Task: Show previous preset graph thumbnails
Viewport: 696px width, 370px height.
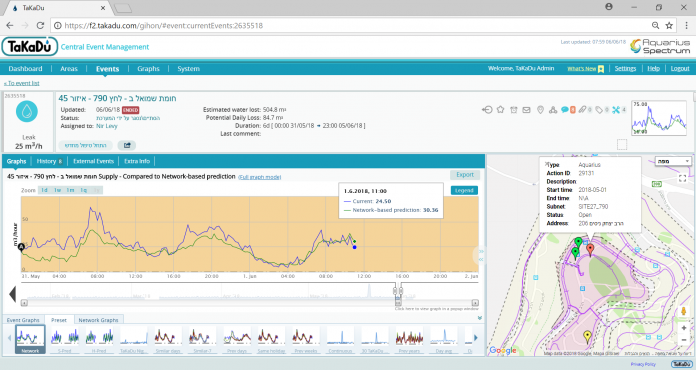Action: [9, 338]
